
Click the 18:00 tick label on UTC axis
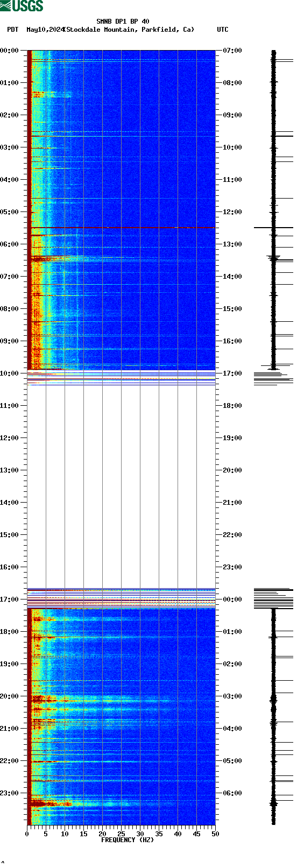point(232,406)
